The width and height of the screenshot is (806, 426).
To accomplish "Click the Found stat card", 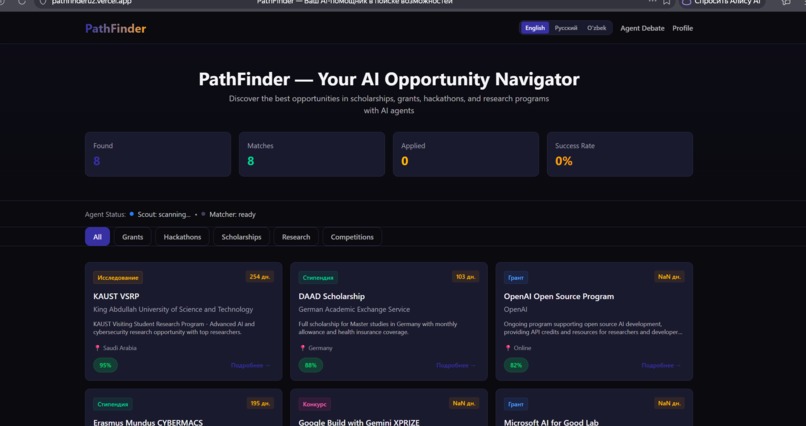I will 158,154.
